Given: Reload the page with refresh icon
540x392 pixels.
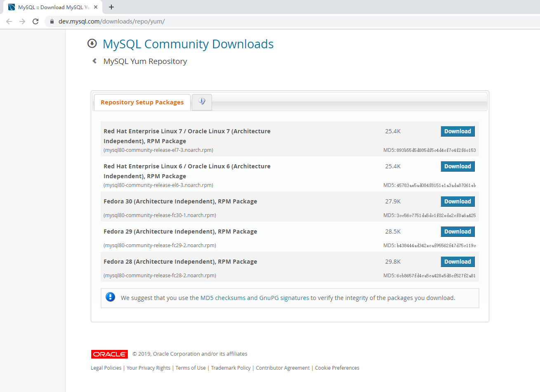Looking at the screenshot, I should click(35, 21).
